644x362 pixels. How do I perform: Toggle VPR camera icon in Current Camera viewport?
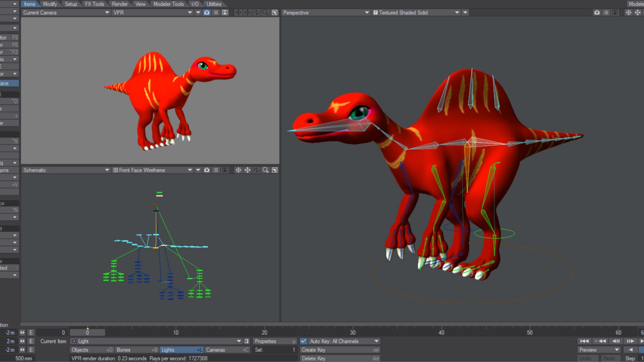click(207, 12)
